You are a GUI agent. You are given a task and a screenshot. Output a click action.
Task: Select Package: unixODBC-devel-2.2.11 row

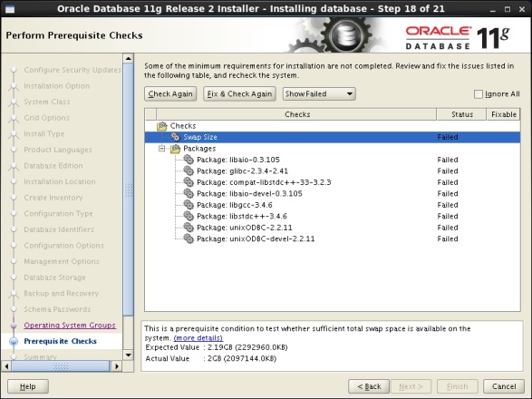[x=333, y=238]
